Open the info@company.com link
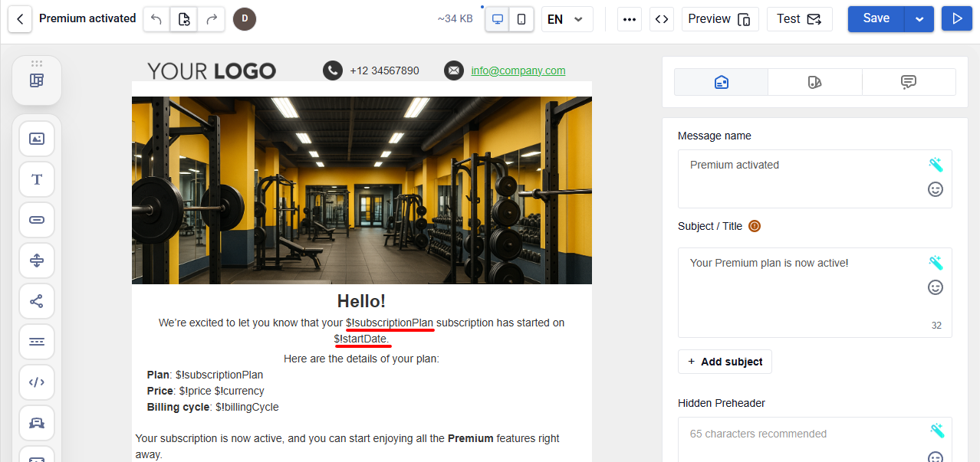980x462 pixels. pyautogui.click(x=518, y=70)
